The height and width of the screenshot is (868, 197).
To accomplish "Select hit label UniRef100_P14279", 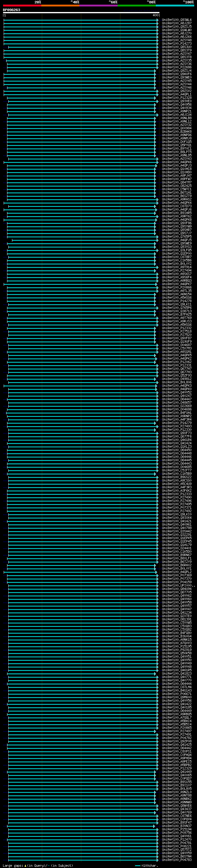I will pos(177,423).
